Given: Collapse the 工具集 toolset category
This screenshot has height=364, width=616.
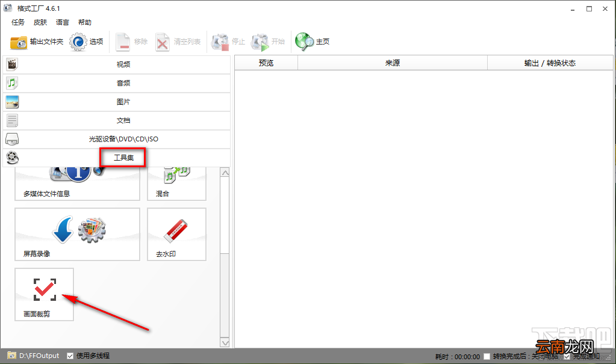Looking at the screenshot, I should (x=117, y=158).
